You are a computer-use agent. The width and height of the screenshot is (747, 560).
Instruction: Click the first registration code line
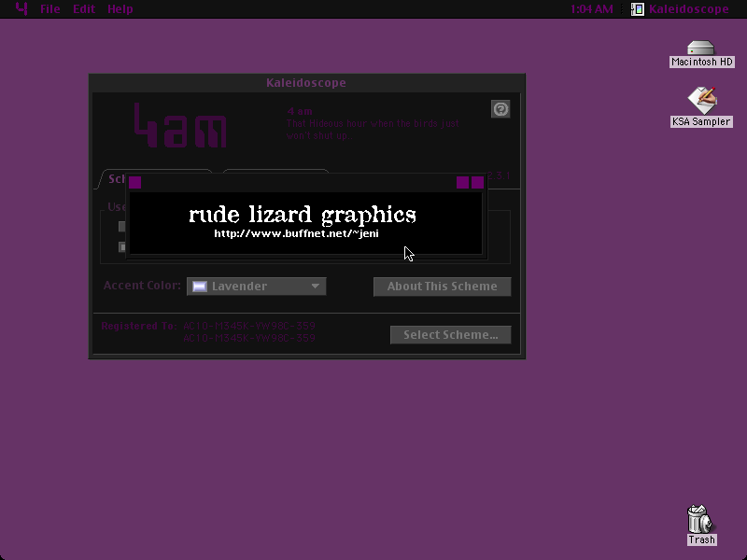[x=249, y=326]
